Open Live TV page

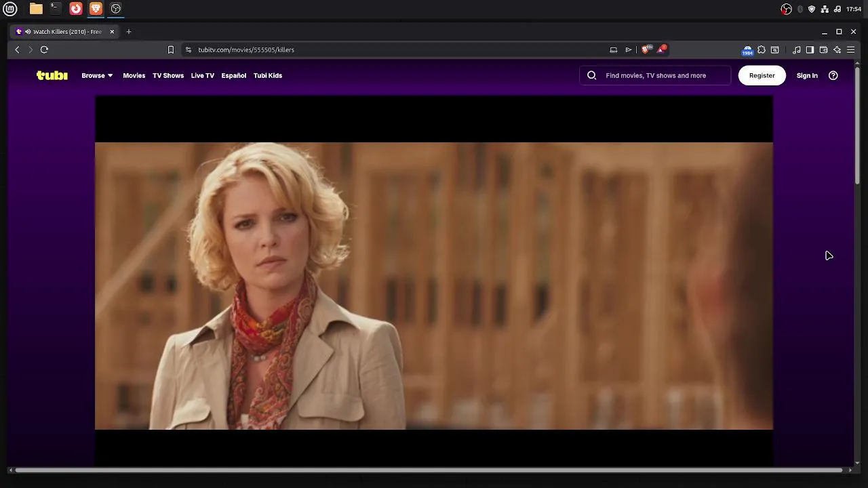pos(202,75)
